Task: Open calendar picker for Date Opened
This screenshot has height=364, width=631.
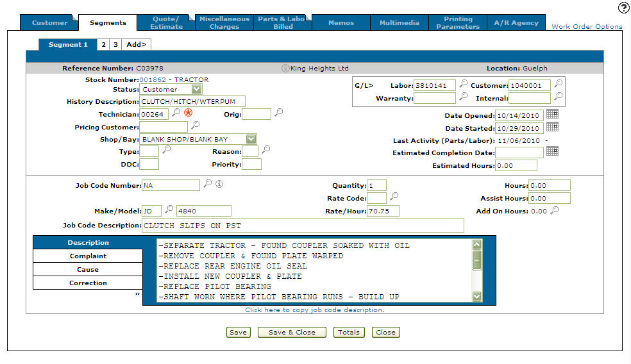Action: point(551,114)
